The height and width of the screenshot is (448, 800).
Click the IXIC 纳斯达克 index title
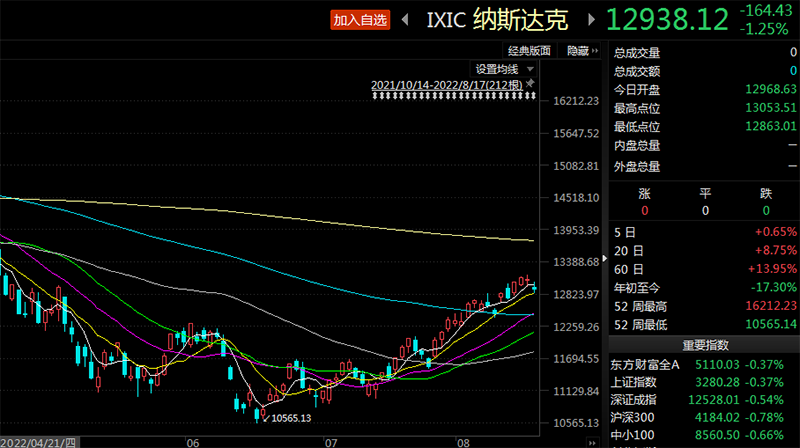(497, 20)
